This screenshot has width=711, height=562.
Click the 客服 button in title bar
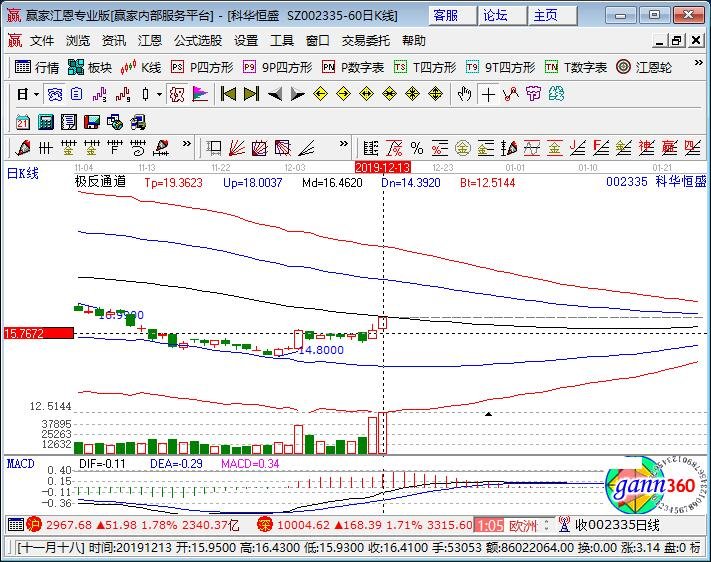[452, 16]
